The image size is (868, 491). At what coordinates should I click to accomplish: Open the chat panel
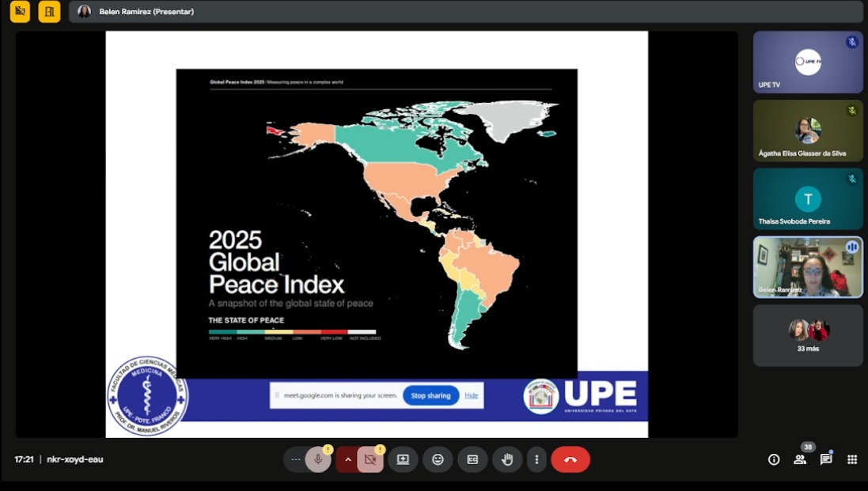click(x=825, y=459)
